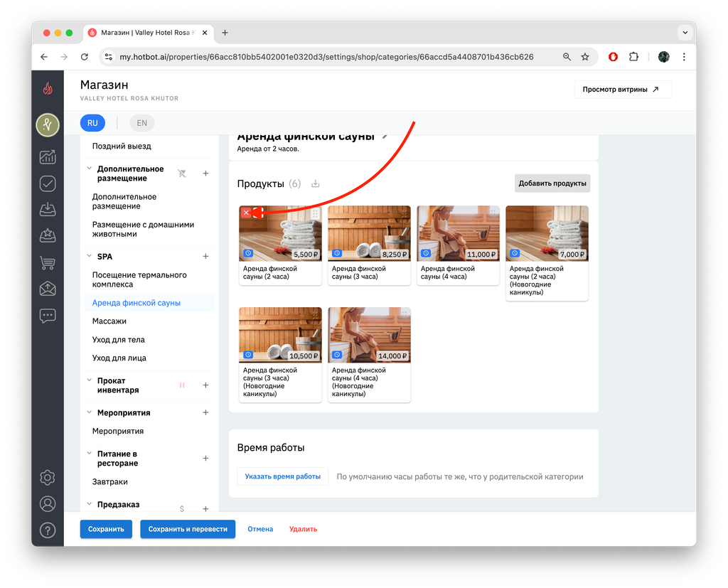728x588 pixels.
Task: Click the drag handle on the 5,500 ₽ product
Action: point(315,213)
